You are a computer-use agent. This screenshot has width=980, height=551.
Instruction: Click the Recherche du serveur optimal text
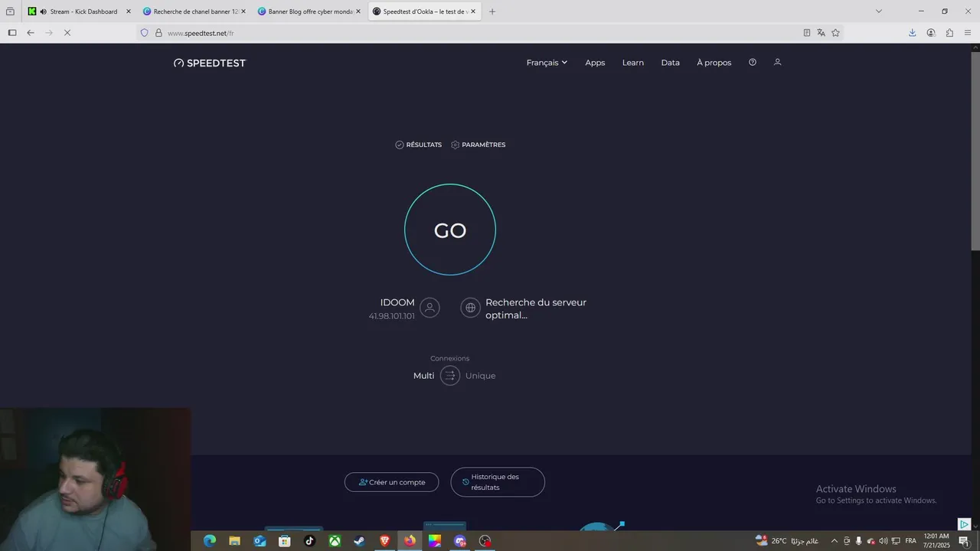click(536, 308)
